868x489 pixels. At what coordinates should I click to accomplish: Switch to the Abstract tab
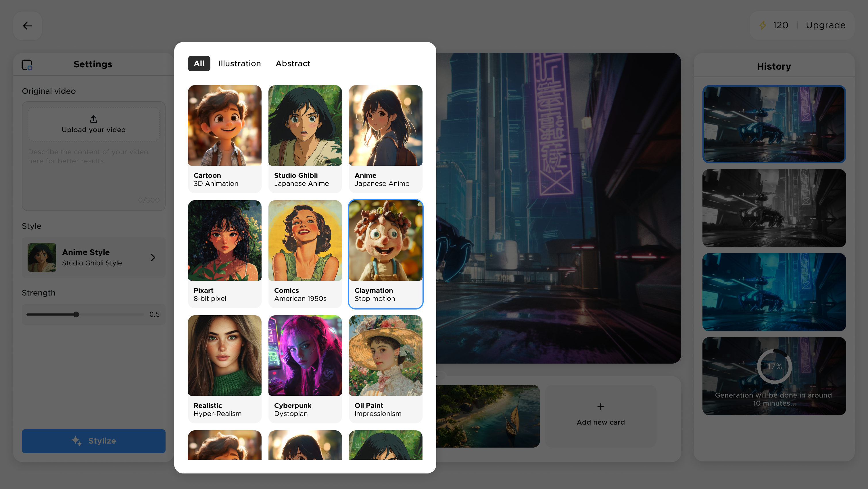[293, 63]
